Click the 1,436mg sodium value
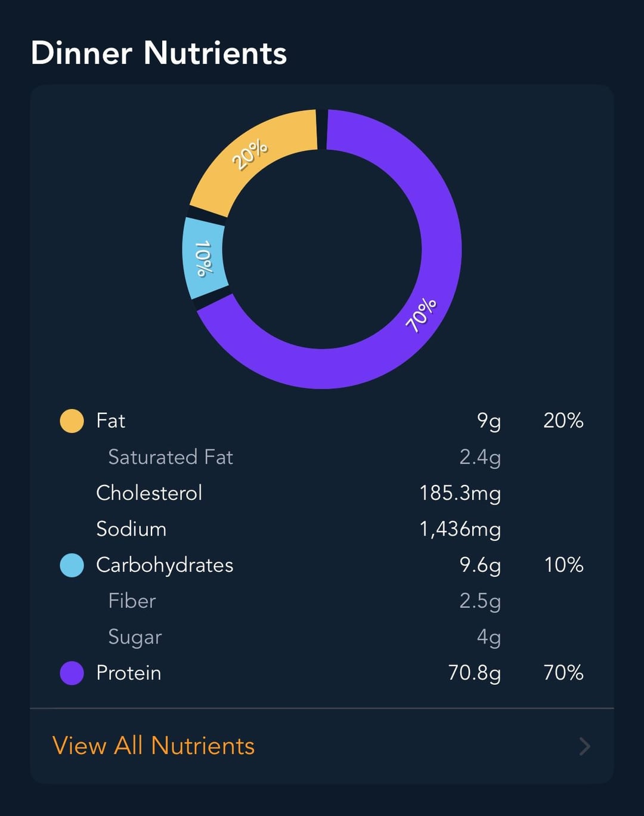 pos(460,529)
